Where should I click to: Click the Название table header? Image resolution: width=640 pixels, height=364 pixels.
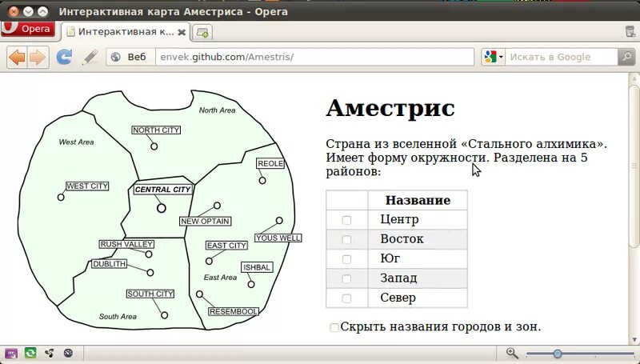click(x=418, y=200)
